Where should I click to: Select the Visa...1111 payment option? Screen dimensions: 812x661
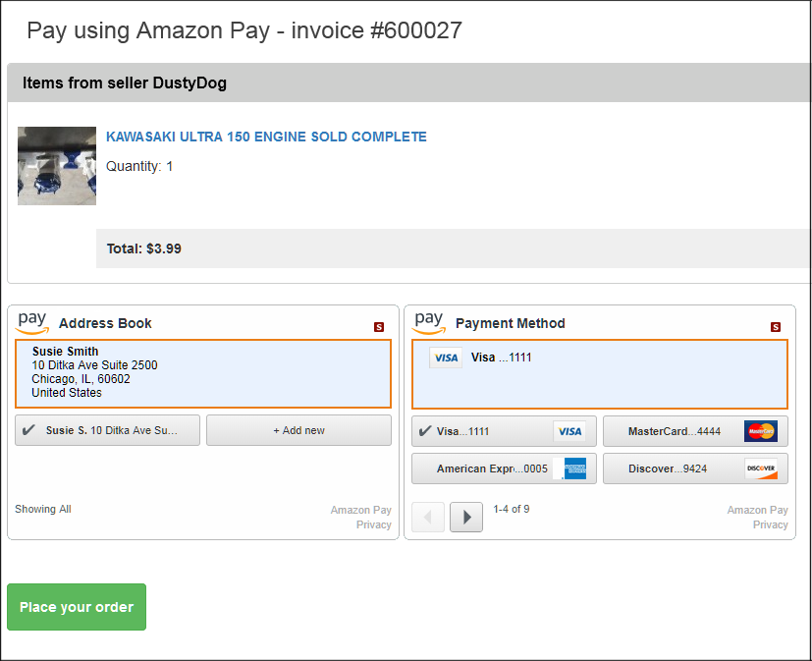(504, 431)
